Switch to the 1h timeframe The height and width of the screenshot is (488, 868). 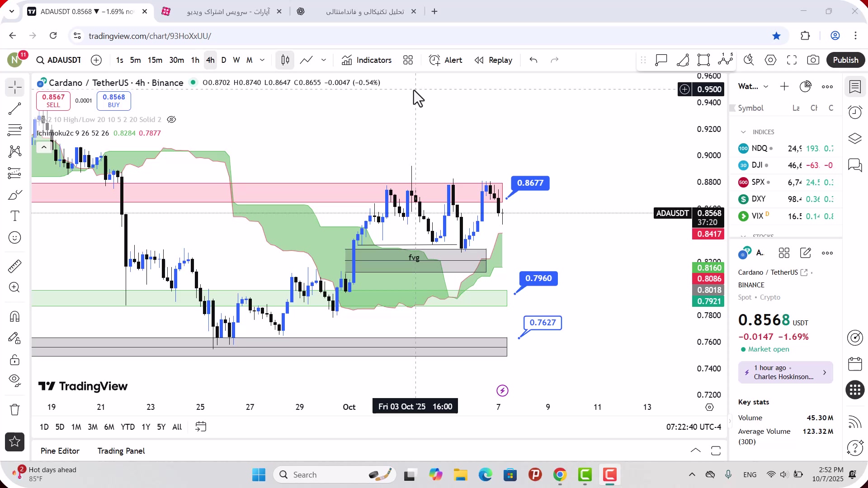tap(195, 60)
